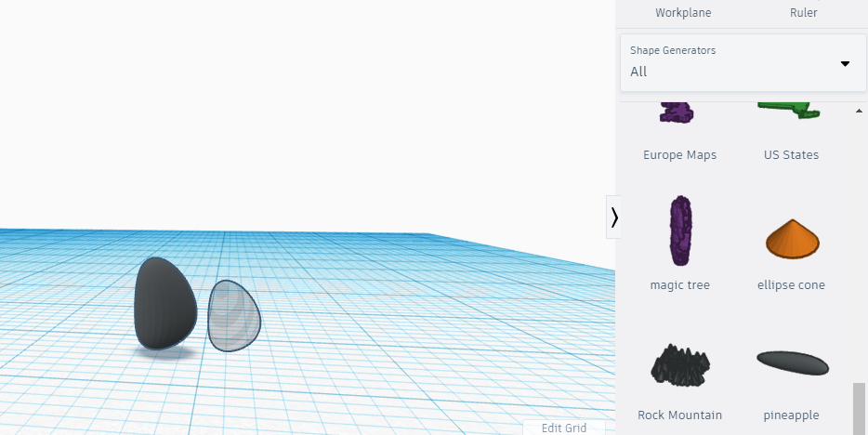Click the 'Europe Maps' label

[679, 155]
